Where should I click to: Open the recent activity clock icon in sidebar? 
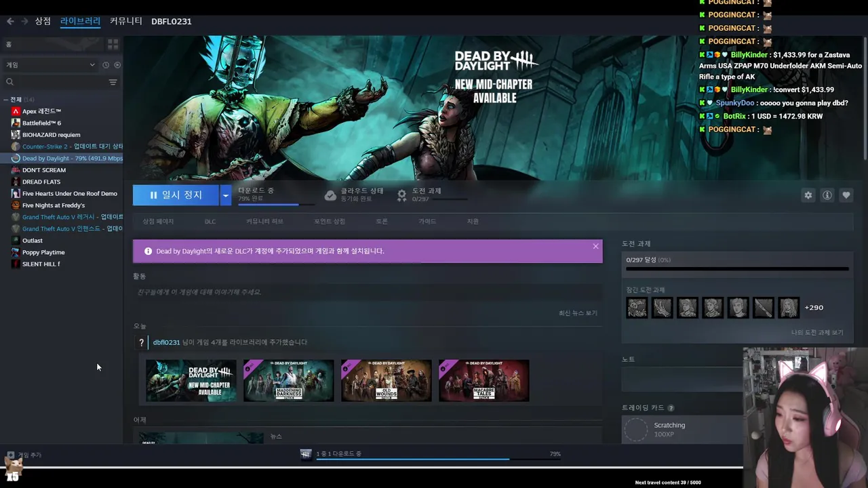[106, 65]
